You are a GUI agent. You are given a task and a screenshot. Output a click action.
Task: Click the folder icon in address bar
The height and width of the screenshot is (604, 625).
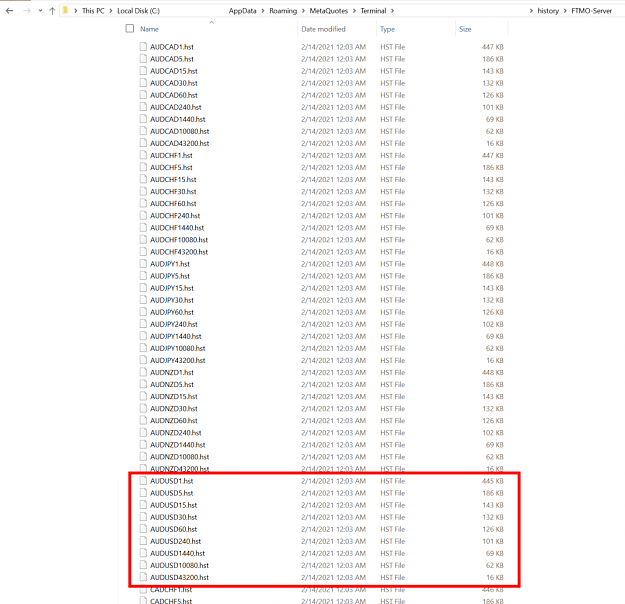65,10
